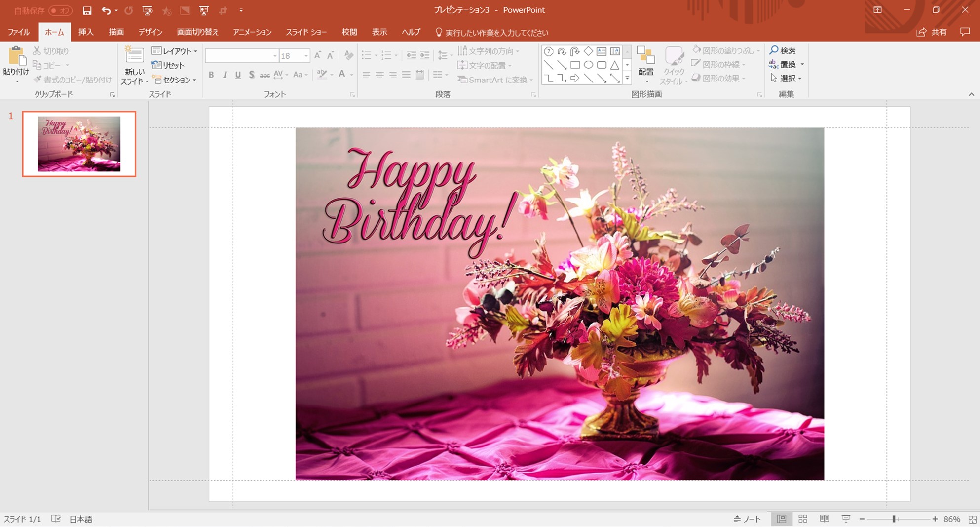Screen dimensions: 980x527
Task: Switch to slide sorter view icon
Action: (x=803, y=519)
